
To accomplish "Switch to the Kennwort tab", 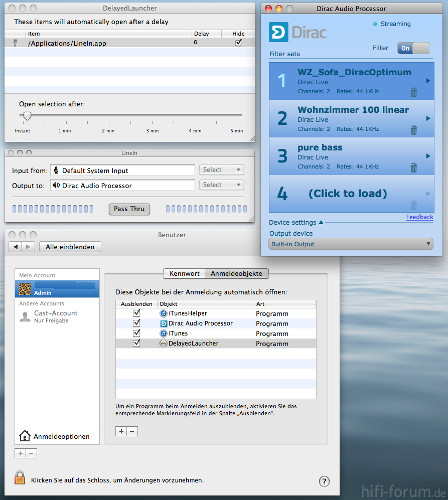I will point(184,274).
